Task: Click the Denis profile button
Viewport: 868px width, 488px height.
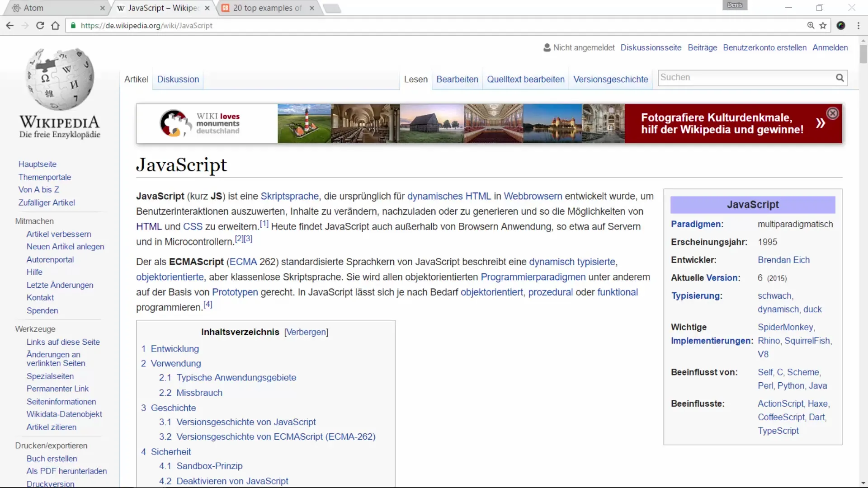Action: coord(735,5)
